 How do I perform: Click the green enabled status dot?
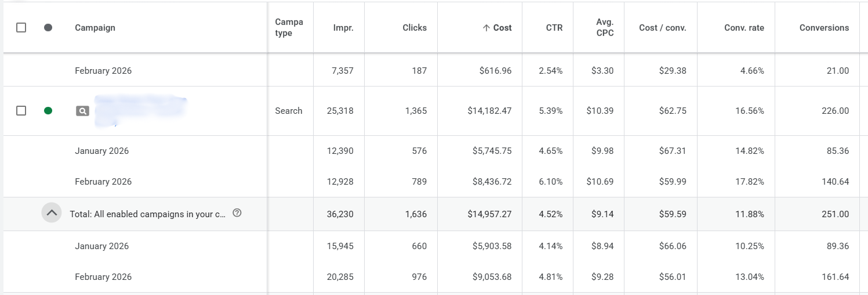48,110
